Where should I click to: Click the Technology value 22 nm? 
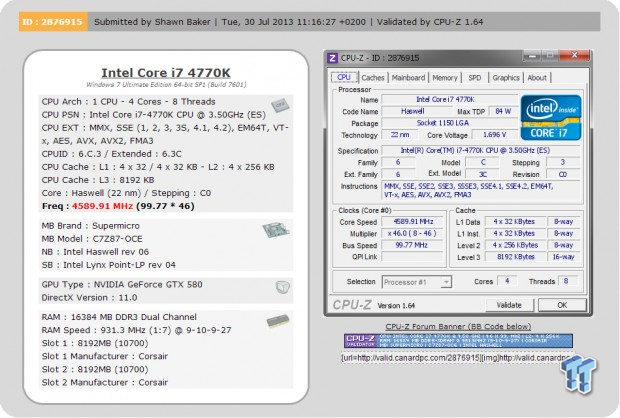[400, 135]
